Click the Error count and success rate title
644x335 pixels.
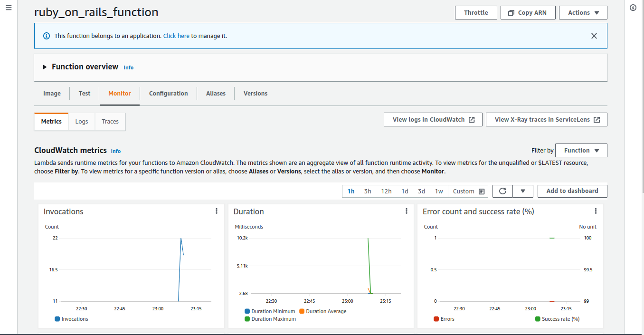click(478, 211)
